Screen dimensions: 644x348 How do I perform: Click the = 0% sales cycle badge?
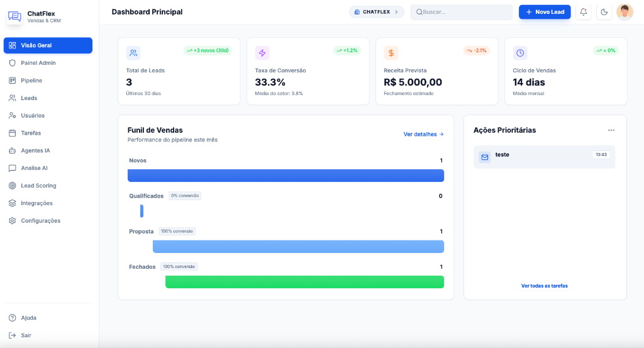[606, 50]
